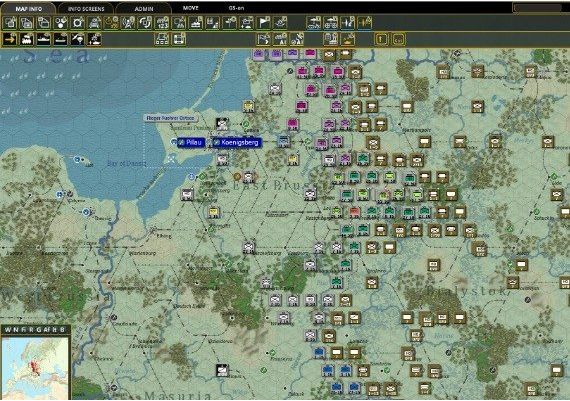Select the parachute air transport mode icon
This screenshot has height=401, width=570.
[77, 39]
